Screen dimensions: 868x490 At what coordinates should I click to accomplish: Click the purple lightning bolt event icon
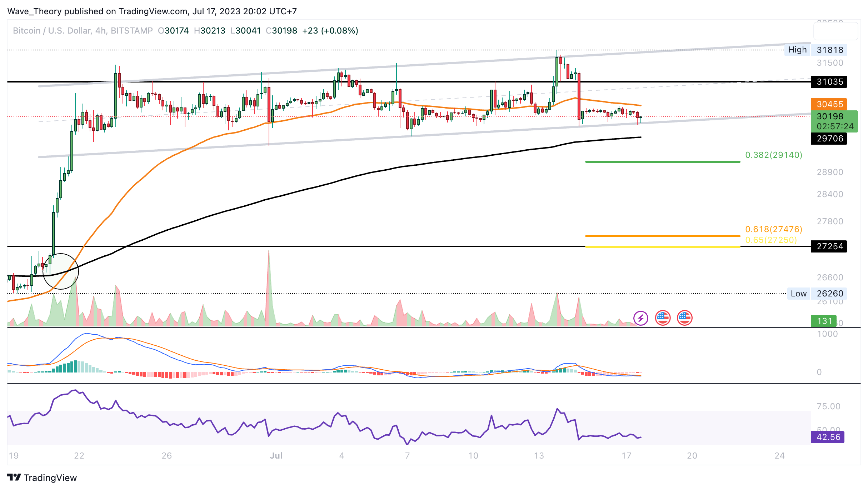[640, 318]
